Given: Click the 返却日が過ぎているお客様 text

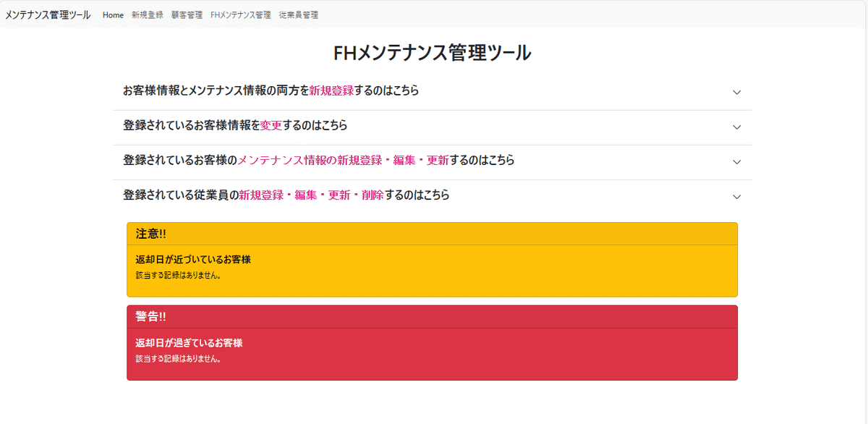Looking at the screenshot, I should (189, 343).
